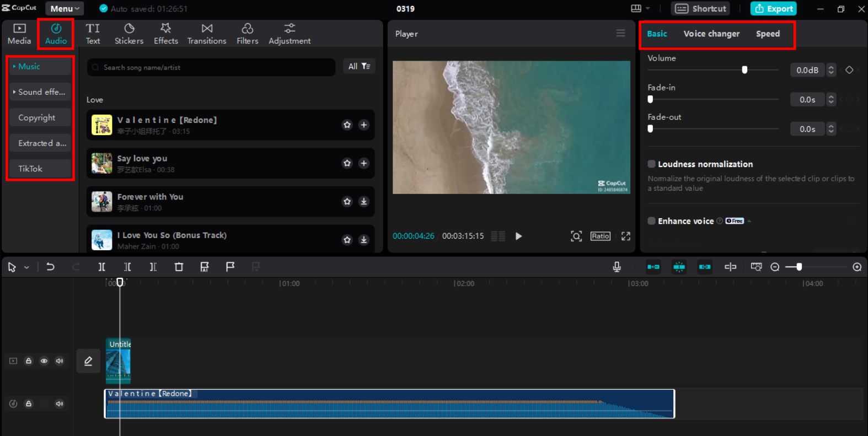Open the Extracted audio section

(x=40, y=143)
